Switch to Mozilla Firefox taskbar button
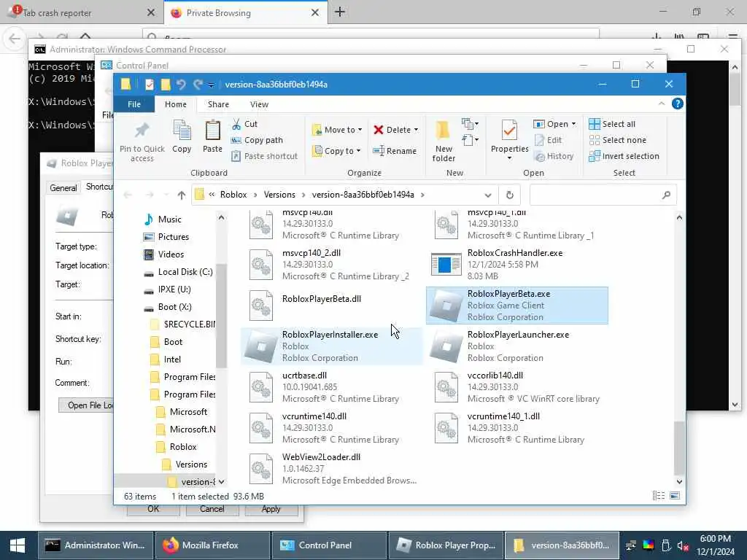 (212, 545)
